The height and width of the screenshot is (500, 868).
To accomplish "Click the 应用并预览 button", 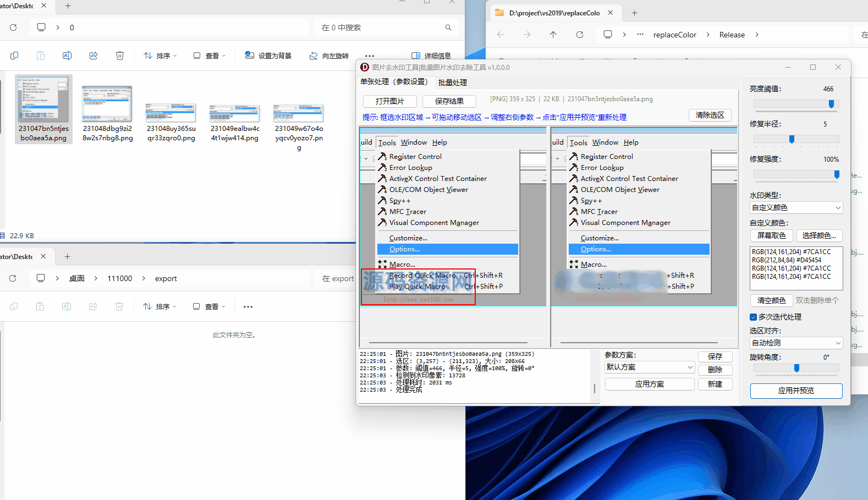I will 796,391.
